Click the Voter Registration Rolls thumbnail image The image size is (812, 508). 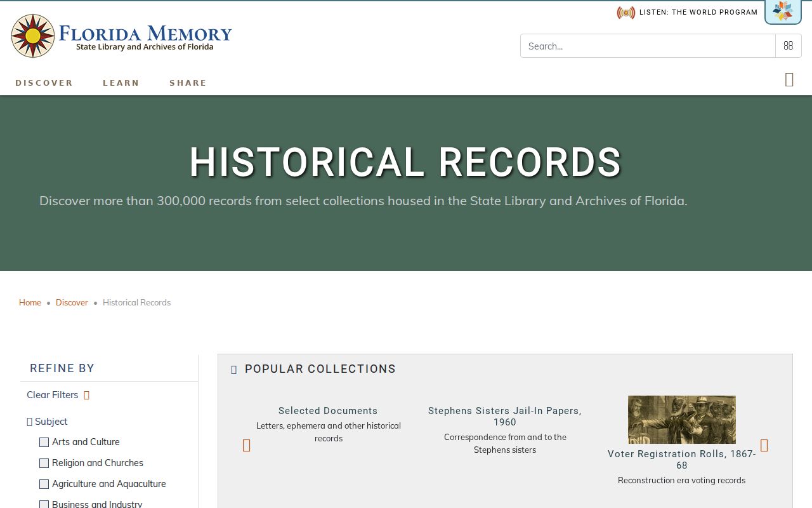(682, 420)
